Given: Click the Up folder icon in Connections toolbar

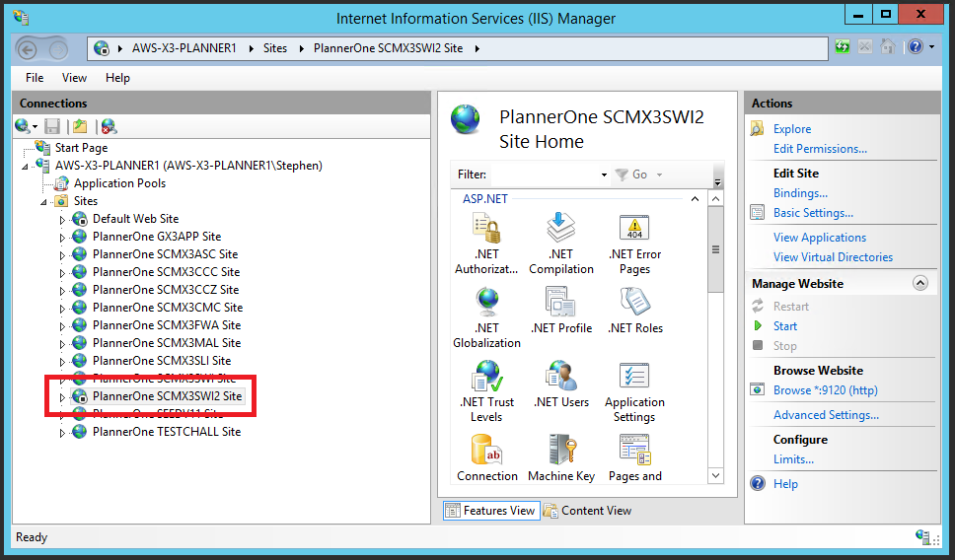Looking at the screenshot, I should pyautogui.click(x=80, y=126).
